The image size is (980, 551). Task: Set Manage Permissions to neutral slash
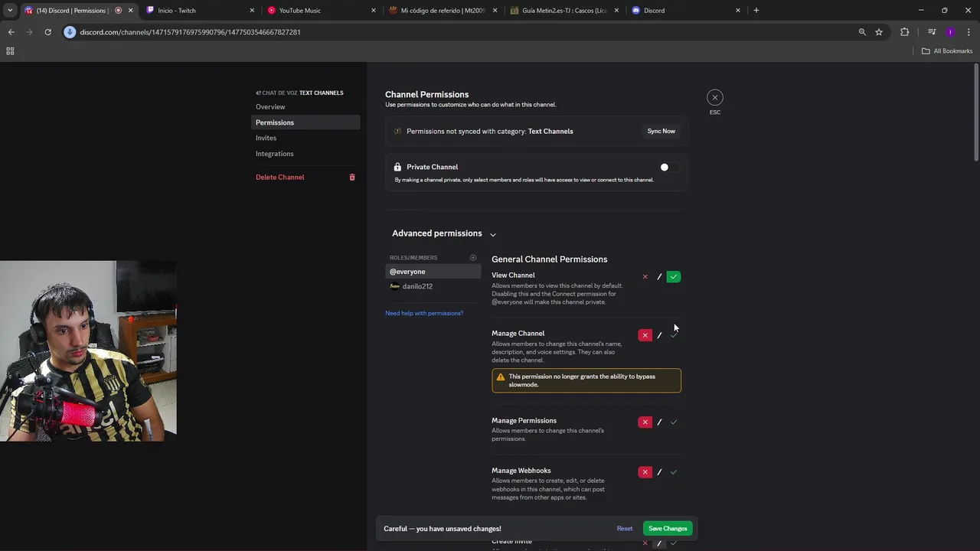659,422
